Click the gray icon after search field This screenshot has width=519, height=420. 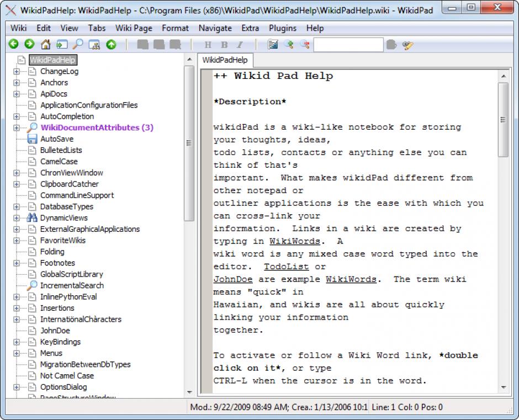click(391, 44)
